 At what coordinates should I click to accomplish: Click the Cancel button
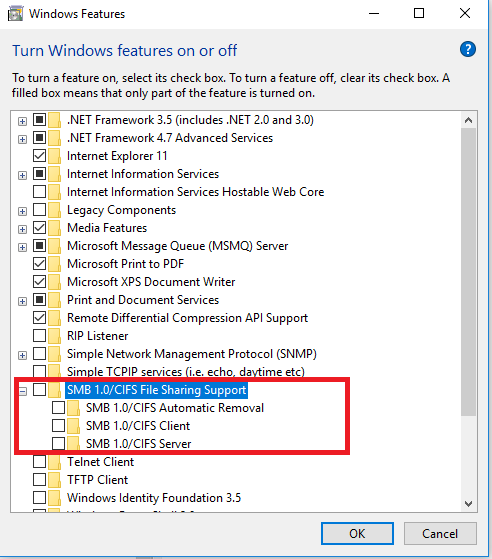pyautogui.click(x=440, y=534)
